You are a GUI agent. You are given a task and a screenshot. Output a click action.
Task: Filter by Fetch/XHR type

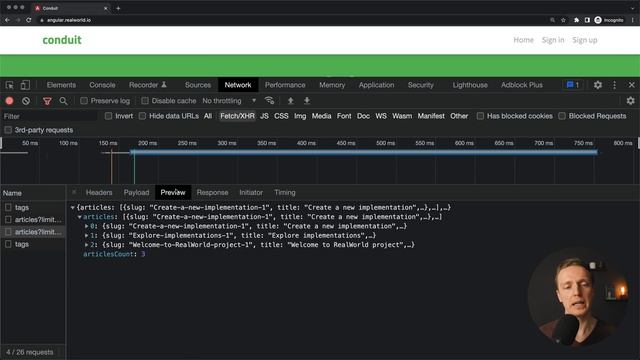(237, 116)
